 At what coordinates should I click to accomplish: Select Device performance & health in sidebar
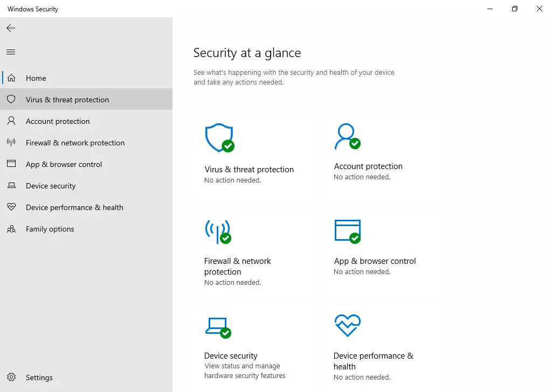74,207
